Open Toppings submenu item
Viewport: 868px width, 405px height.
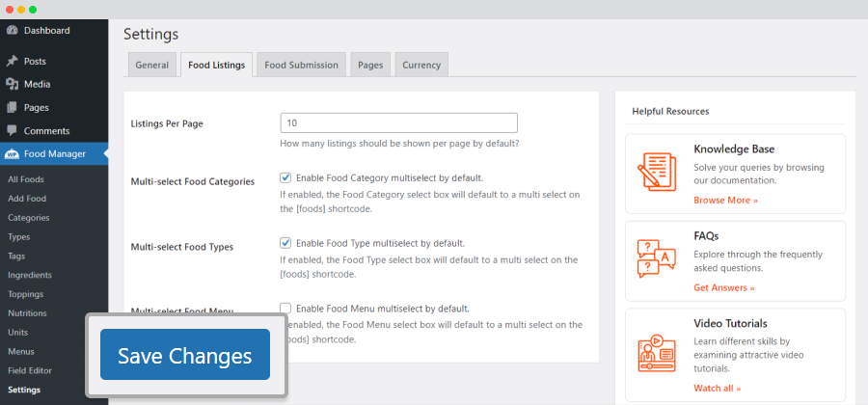[x=25, y=294]
